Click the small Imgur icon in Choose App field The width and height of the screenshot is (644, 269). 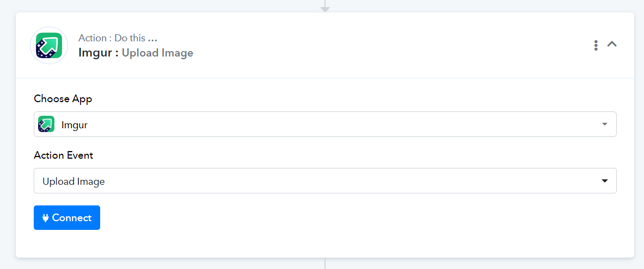(46, 124)
